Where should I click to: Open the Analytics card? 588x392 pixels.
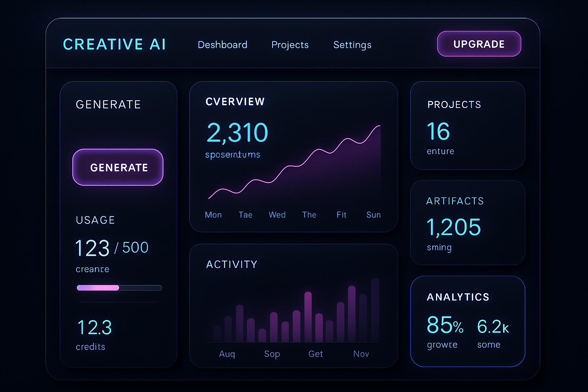(x=467, y=322)
